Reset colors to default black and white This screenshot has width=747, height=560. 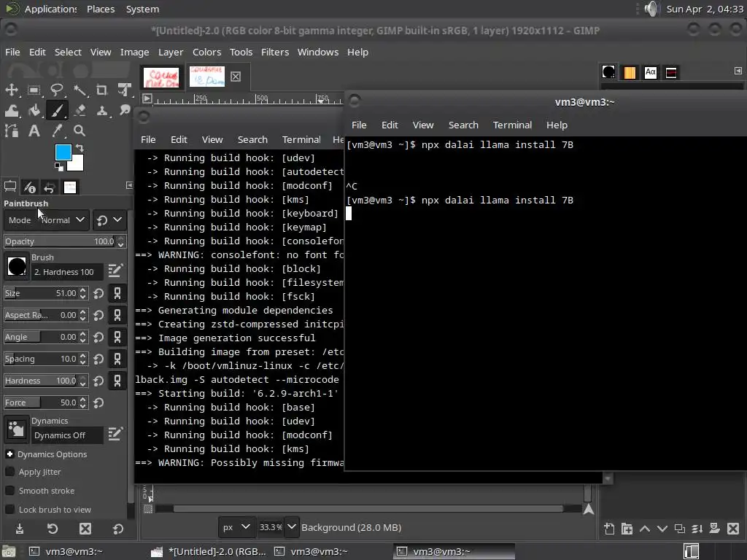coord(58,167)
